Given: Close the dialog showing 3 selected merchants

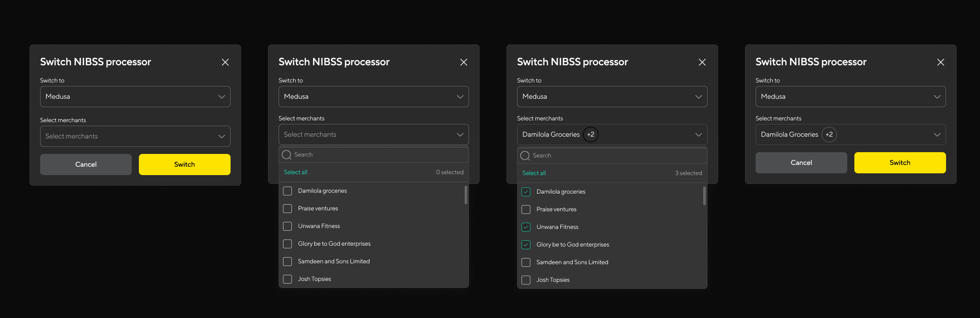Looking at the screenshot, I should pyautogui.click(x=702, y=62).
